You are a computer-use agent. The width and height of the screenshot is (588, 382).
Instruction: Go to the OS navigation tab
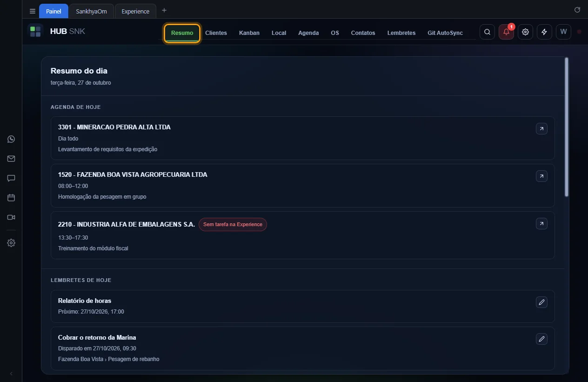click(335, 33)
